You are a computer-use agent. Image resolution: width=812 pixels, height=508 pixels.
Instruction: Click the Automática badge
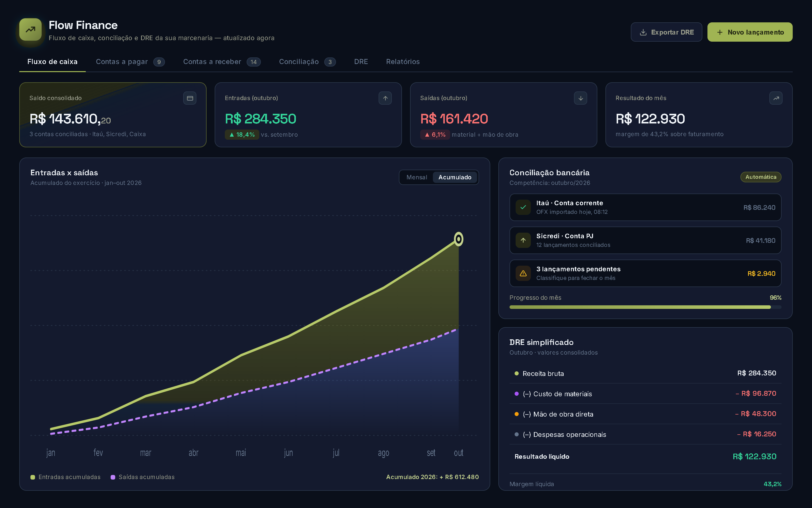(x=761, y=177)
